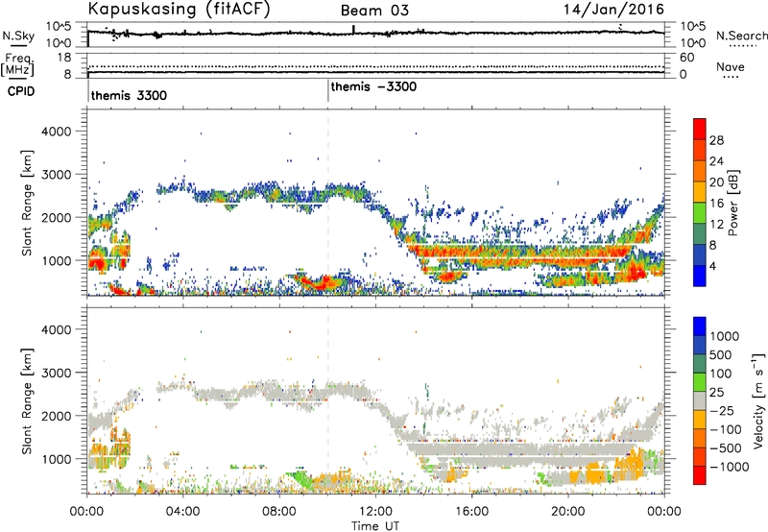
Task: Click the '16' tick on the power colorbar
Action: (716, 203)
